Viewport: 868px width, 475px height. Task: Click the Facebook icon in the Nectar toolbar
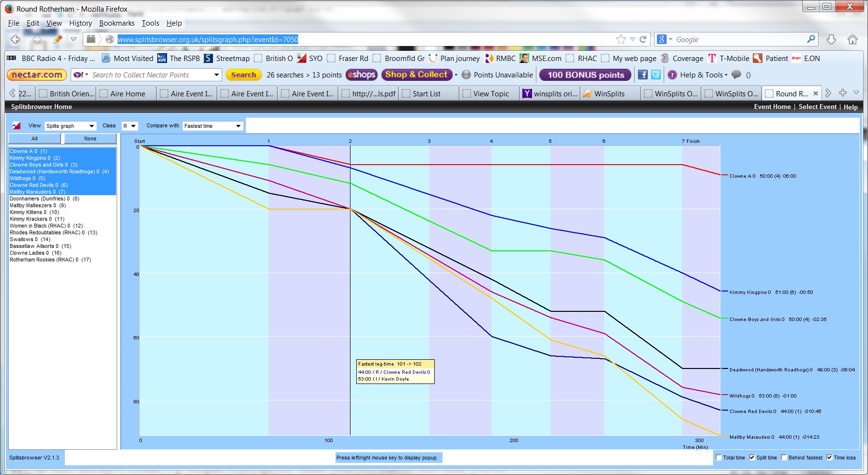642,75
